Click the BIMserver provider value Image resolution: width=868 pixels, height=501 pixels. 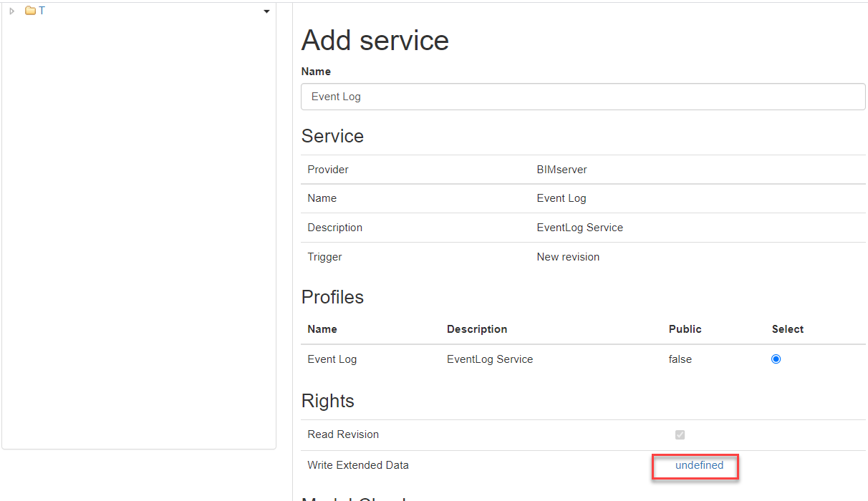pyautogui.click(x=561, y=170)
